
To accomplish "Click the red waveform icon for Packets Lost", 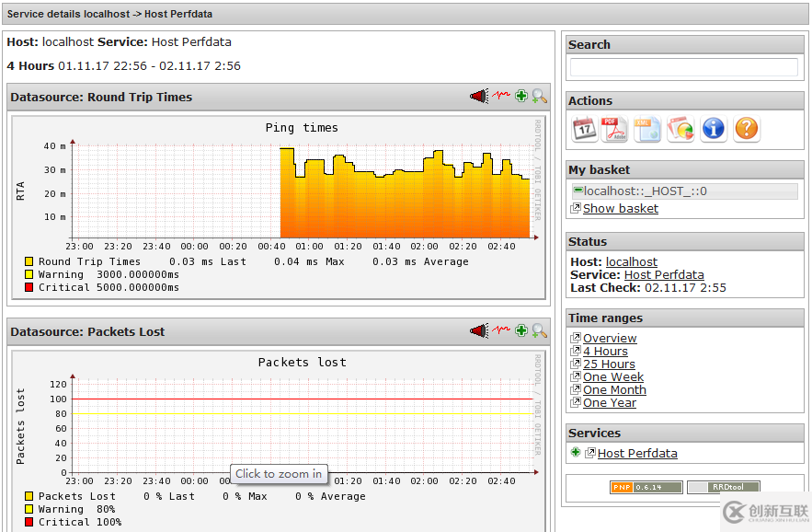I will (x=501, y=330).
